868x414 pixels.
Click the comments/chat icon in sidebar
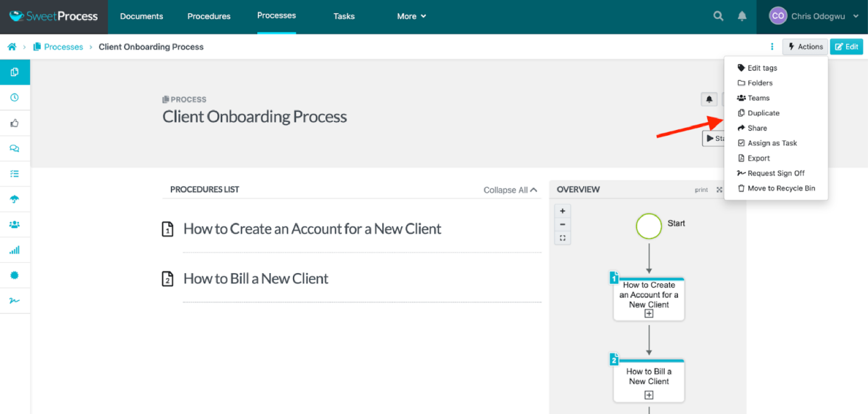pos(15,148)
